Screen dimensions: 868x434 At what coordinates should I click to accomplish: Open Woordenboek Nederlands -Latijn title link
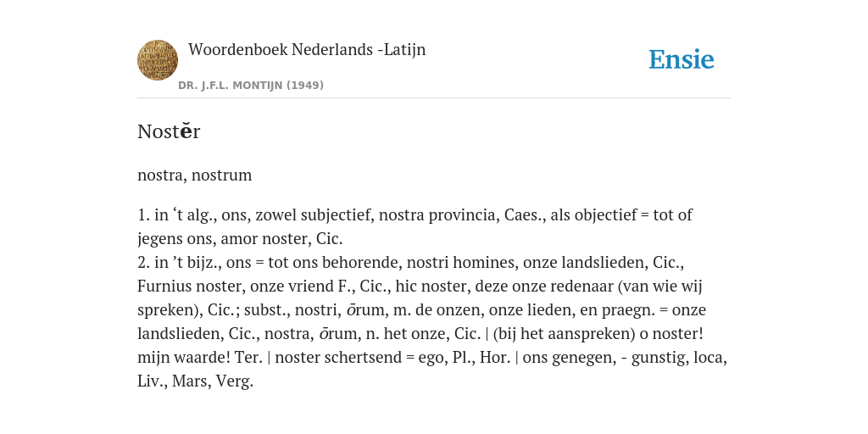pos(307,50)
